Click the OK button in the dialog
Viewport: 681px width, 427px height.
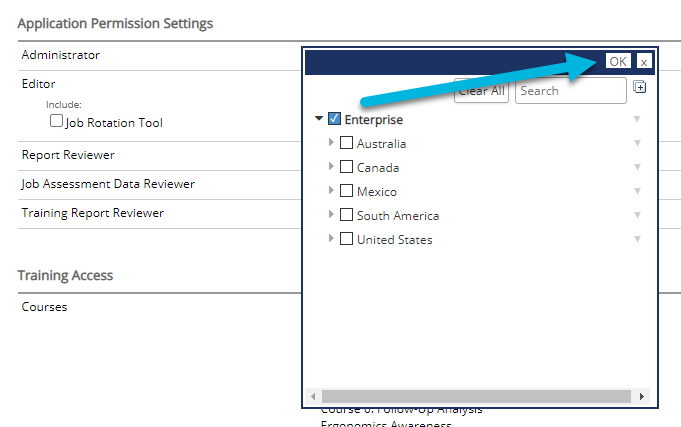(x=618, y=61)
